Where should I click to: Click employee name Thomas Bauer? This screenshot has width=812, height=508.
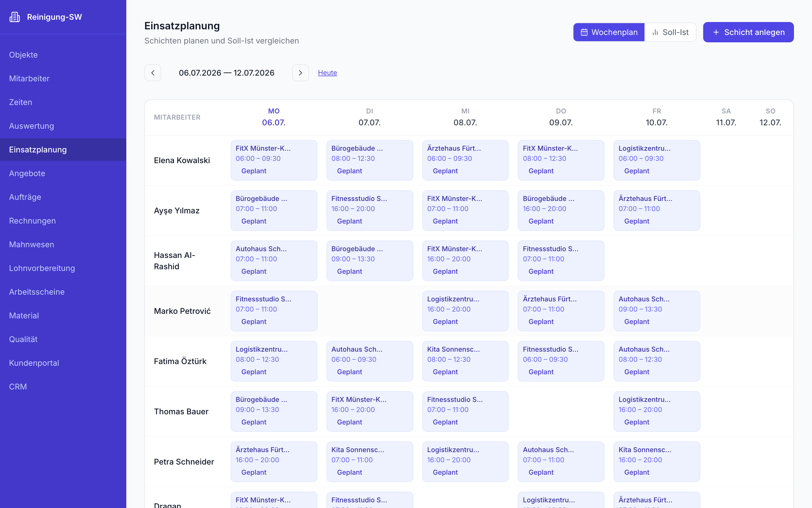click(x=181, y=411)
